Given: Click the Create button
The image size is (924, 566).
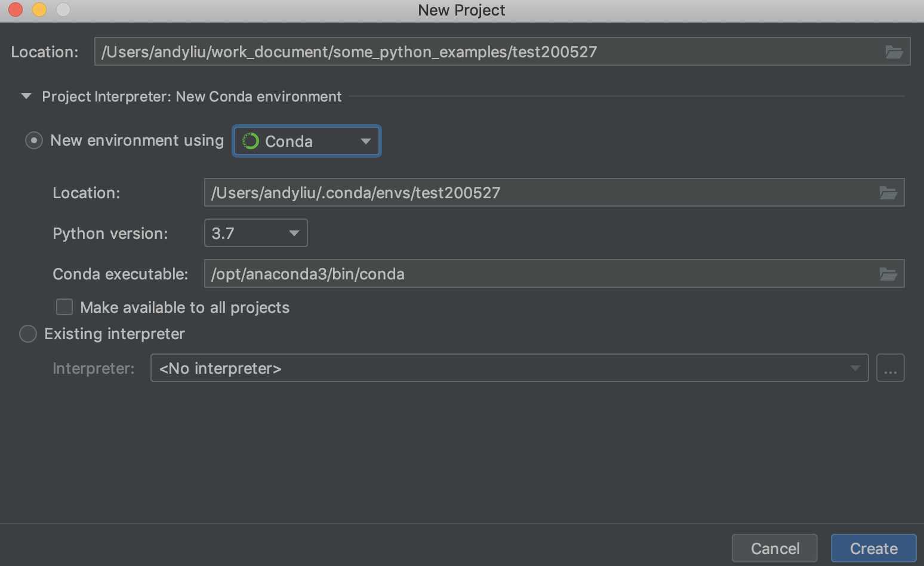Looking at the screenshot, I should click(873, 549).
